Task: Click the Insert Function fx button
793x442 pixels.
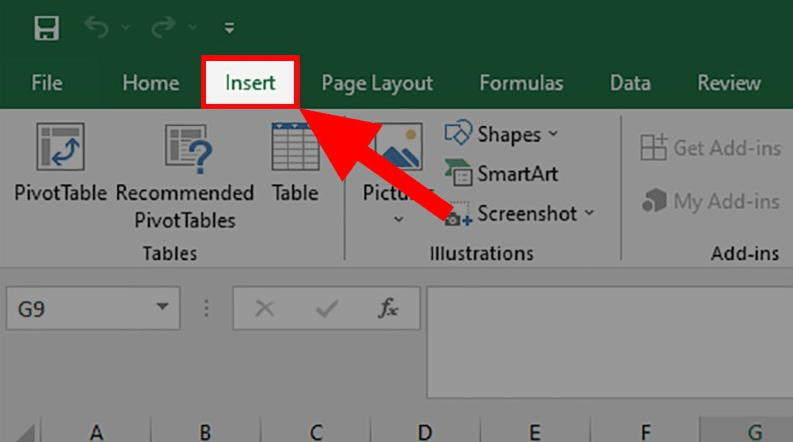Action: (x=388, y=309)
